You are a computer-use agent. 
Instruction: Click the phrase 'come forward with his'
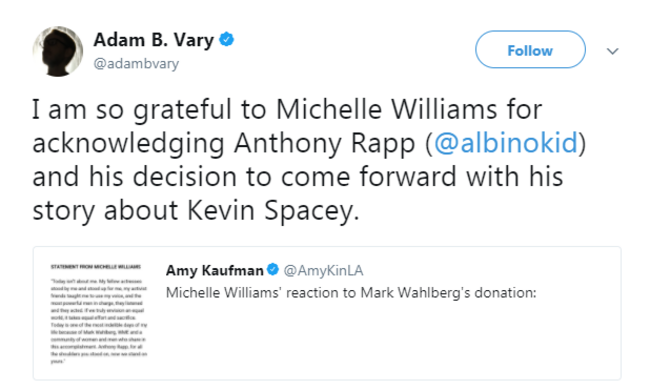[422, 177]
